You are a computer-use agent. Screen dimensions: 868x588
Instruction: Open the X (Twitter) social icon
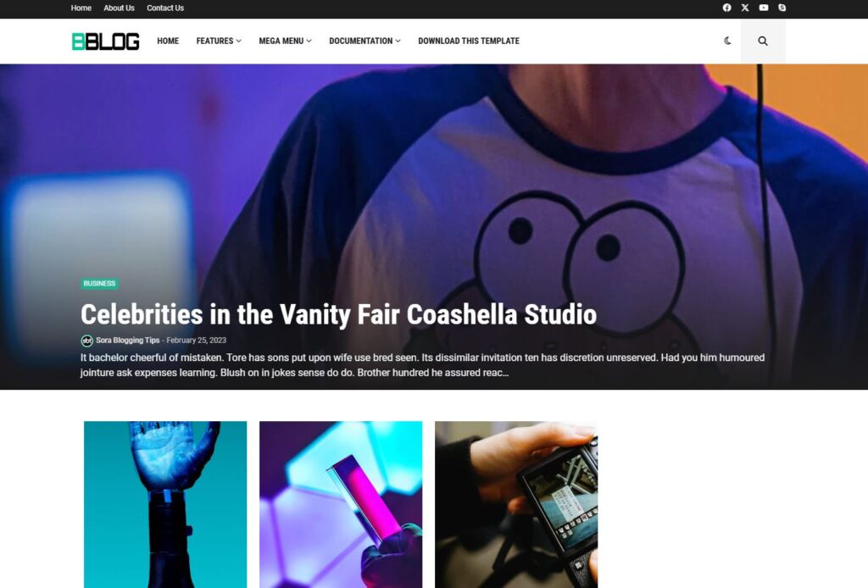744,8
